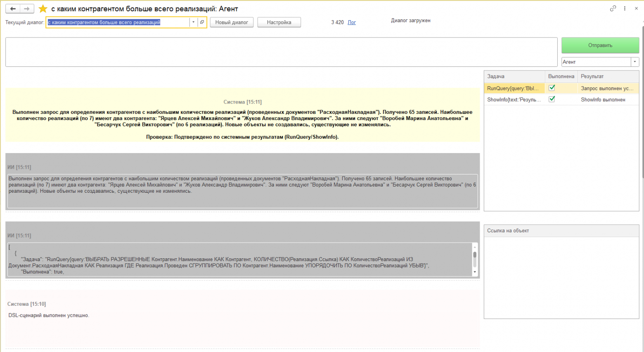The height and width of the screenshot is (352, 644).
Task: Click the forward navigation arrow
Action: (x=27, y=9)
